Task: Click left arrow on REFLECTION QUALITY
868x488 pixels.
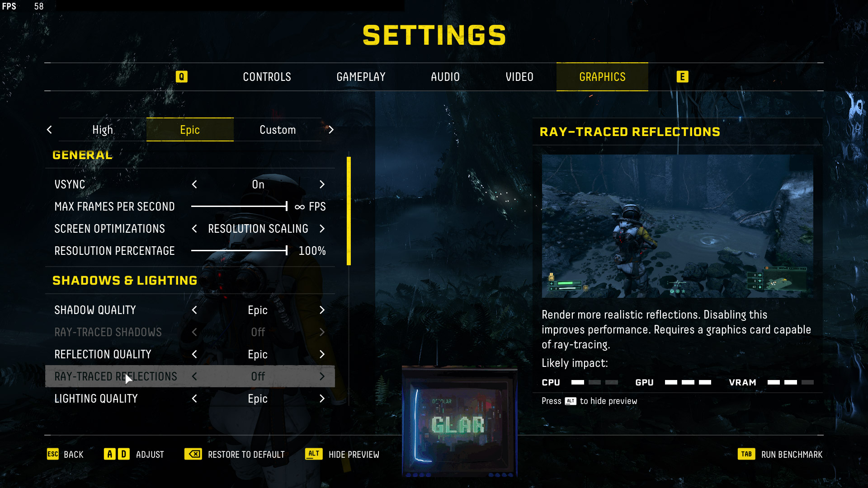Action: tap(194, 354)
